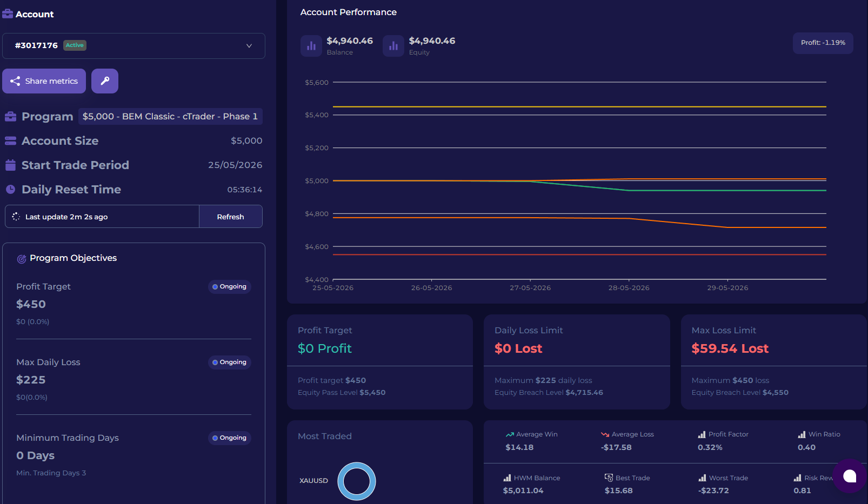
Task: Click the Equity chart icon
Action: click(393, 46)
